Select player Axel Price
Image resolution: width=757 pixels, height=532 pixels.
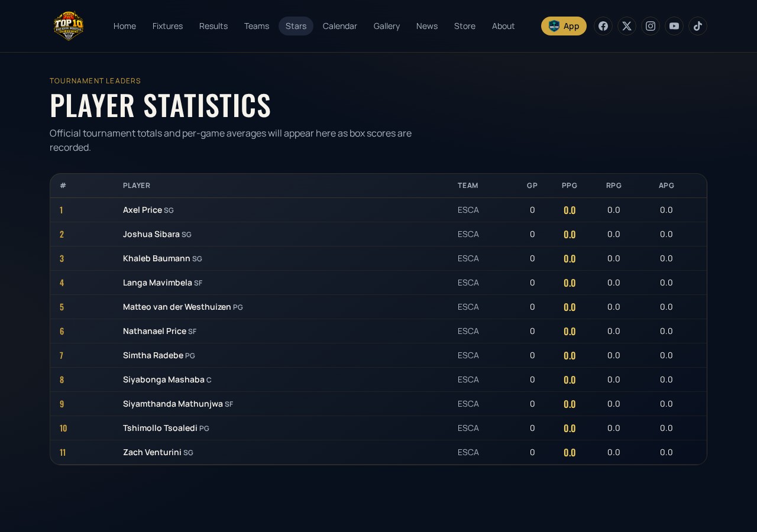point(143,210)
